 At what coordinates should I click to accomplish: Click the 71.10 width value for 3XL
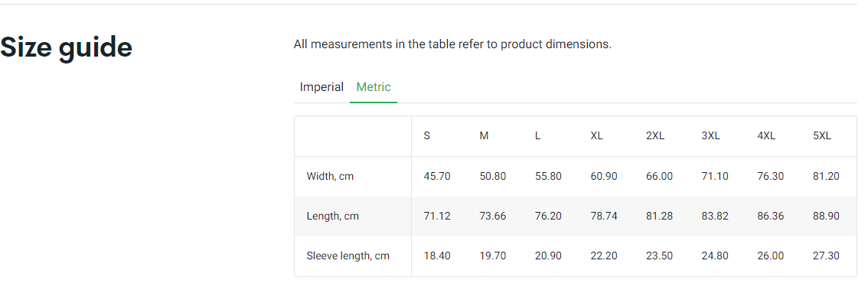click(715, 177)
